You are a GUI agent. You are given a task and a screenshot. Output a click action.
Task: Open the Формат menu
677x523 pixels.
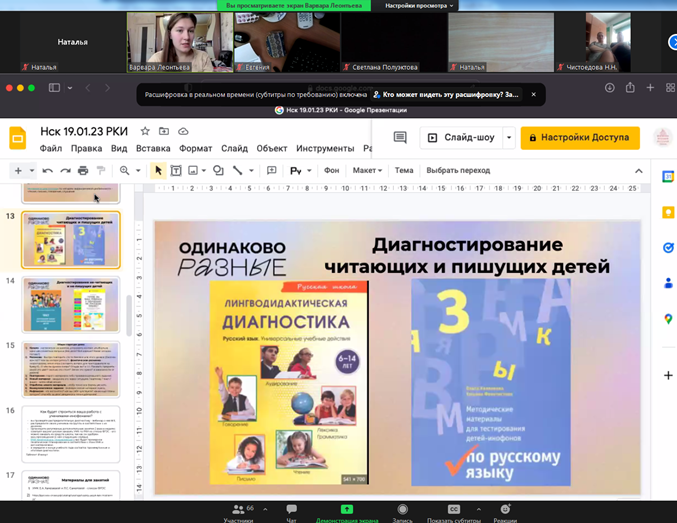196,149
